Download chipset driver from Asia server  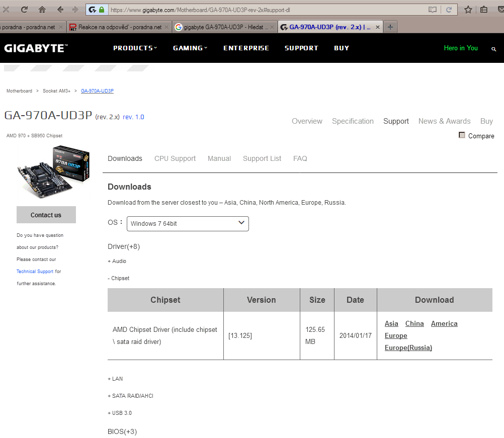point(391,324)
